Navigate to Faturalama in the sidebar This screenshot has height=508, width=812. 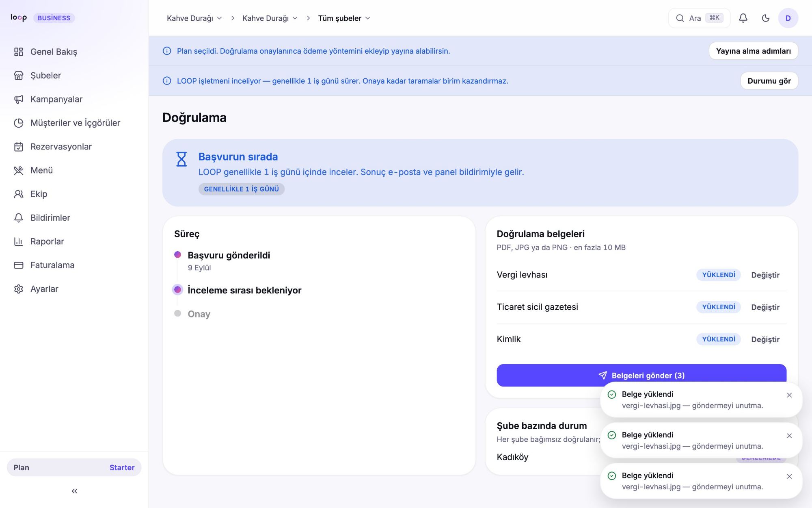click(74, 265)
